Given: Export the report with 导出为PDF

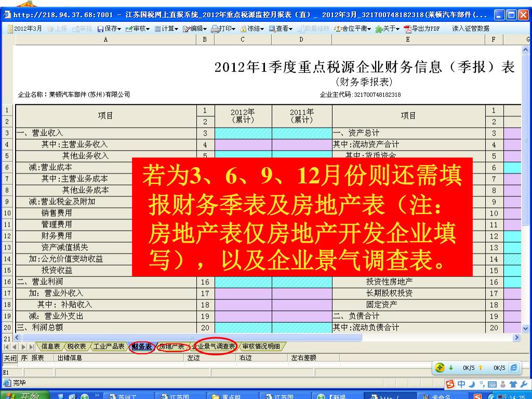Looking at the screenshot, I should (422, 29).
